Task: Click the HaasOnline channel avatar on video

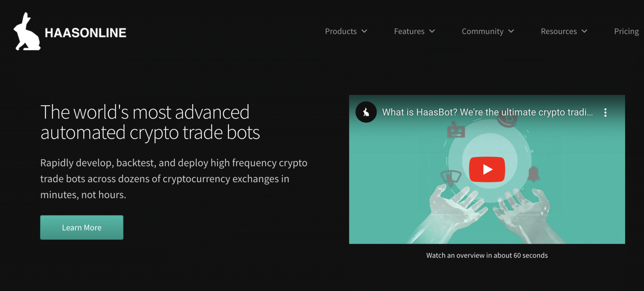Action: point(366,112)
